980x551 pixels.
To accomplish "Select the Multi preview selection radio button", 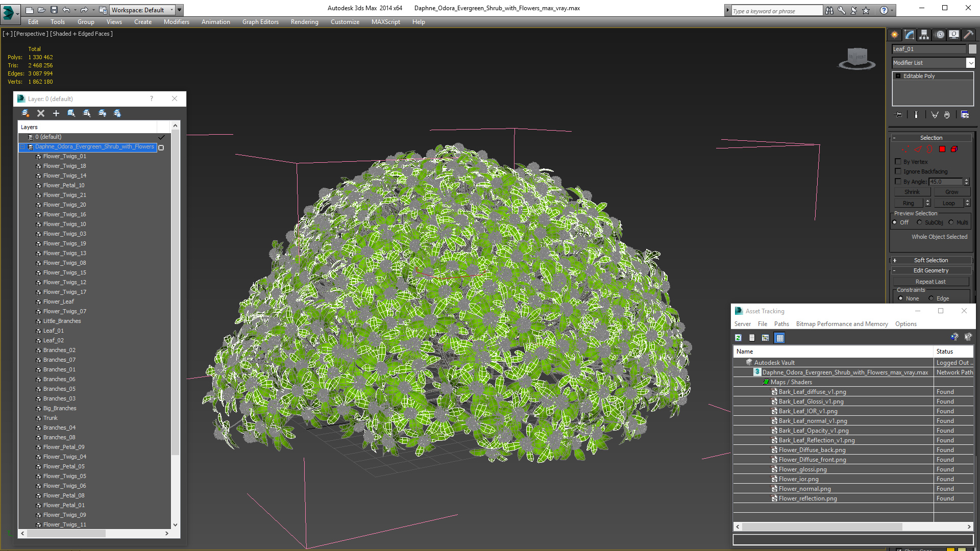I will (951, 222).
